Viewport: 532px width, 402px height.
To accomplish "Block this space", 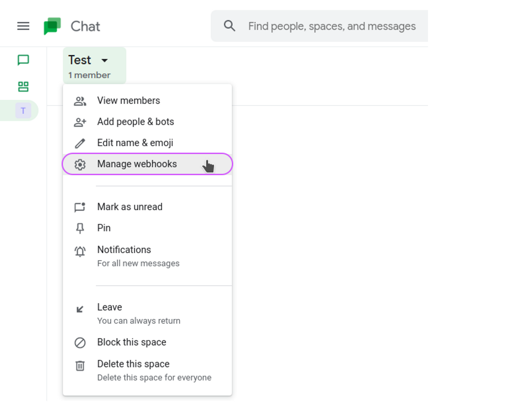I will pyautogui.click(x=131, y=342).
